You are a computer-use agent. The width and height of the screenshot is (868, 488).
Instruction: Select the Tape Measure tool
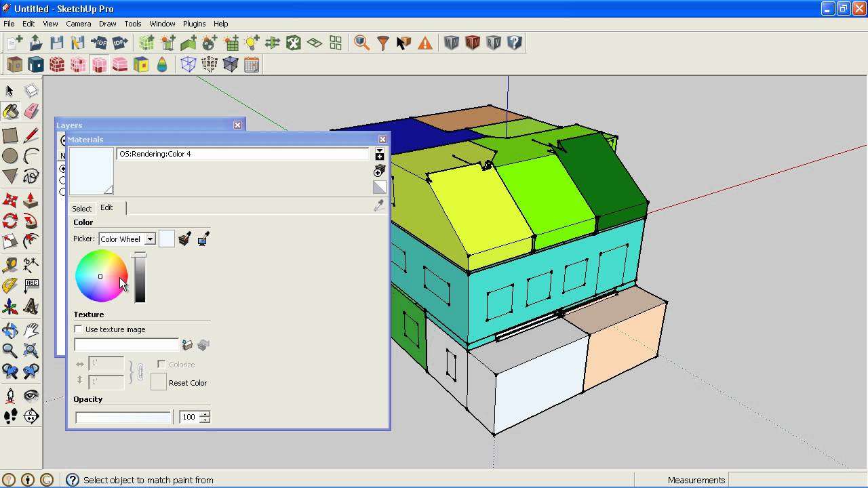coord(10,264)
